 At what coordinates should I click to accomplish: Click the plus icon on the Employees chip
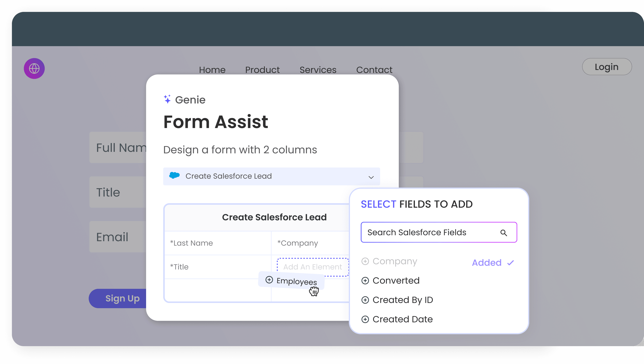(x=269, y=280)
